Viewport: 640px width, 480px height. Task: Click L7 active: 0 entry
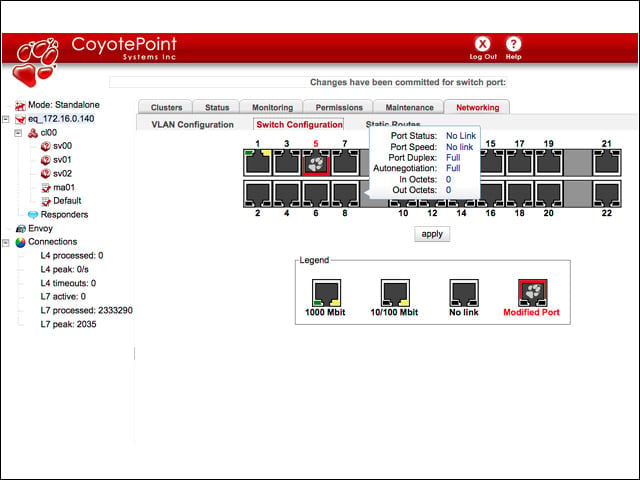[x=63, y=296]
